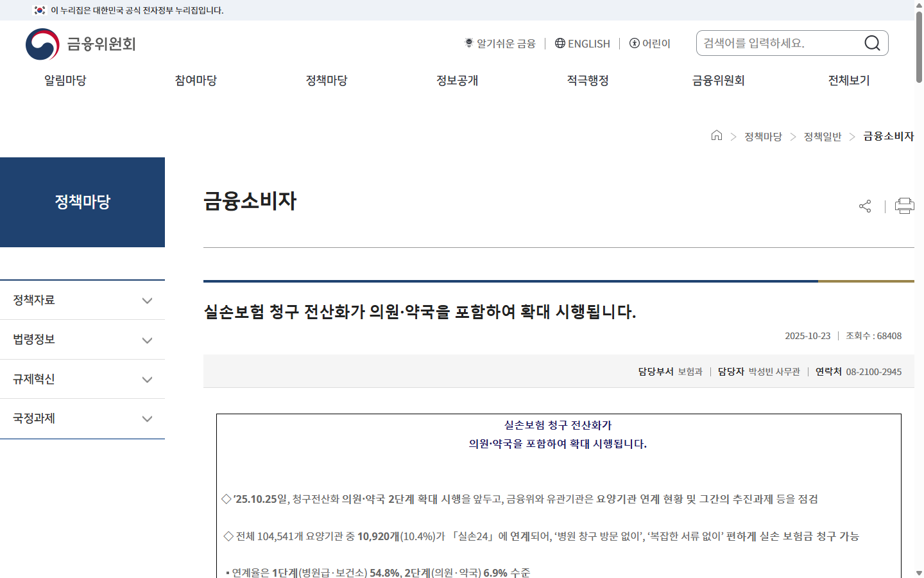Screen dimensions: 924x578
Task: Click the lightbulb icon beside 알기쉬운 금융
Action: click(469, 43)
